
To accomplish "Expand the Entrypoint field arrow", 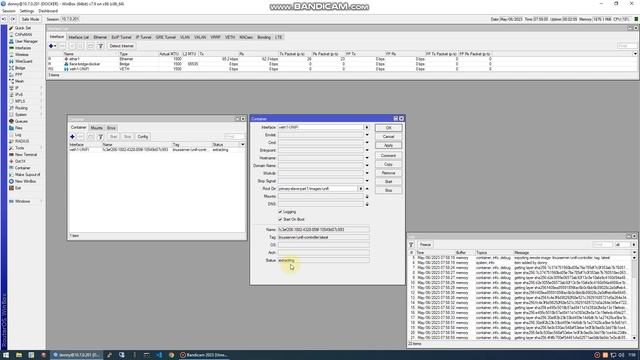I will [367, 150].
